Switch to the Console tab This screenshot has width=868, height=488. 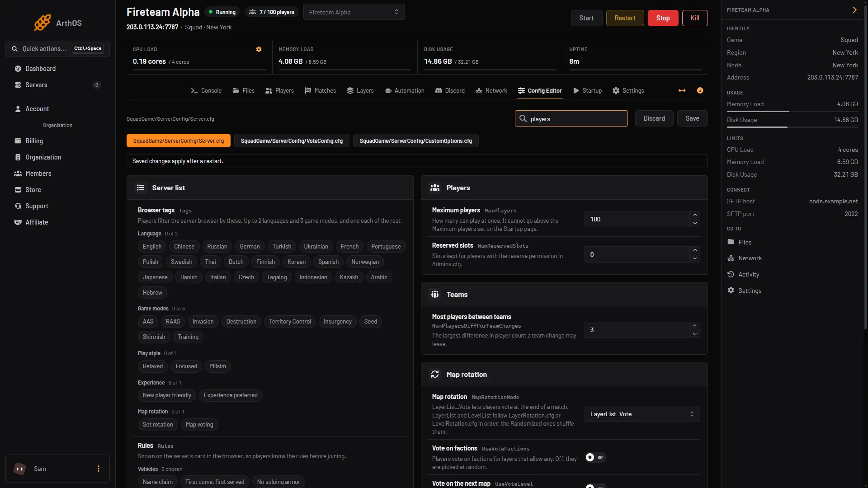coord(206,90)
